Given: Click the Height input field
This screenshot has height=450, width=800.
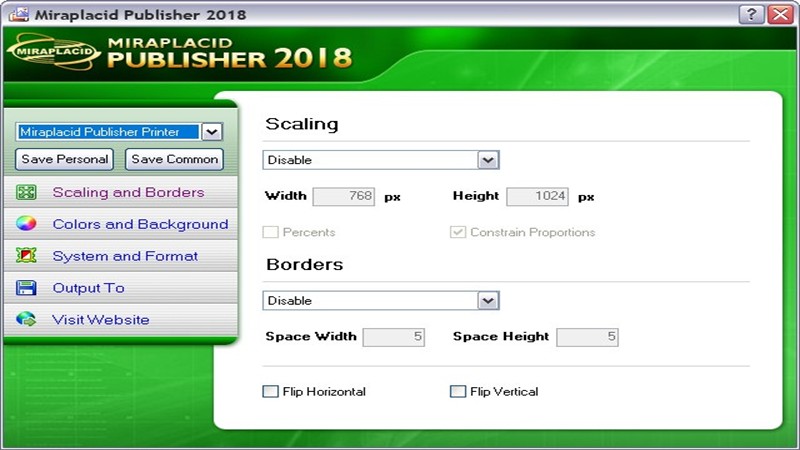Looking at the screenshot, I should (537, 196).
